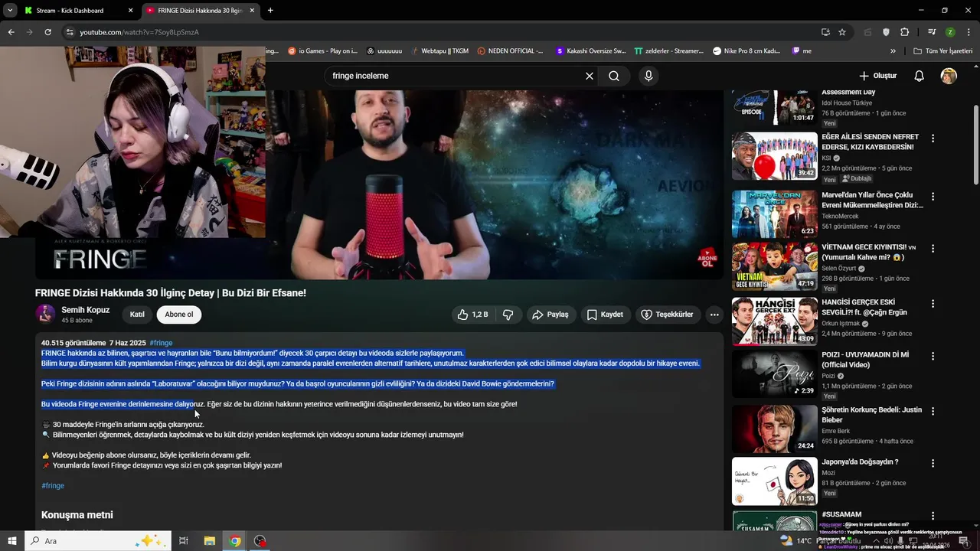Open options for the Orkun Işıtmak video
This screenshot has width=980, height=551.
(x=933, y=304)
